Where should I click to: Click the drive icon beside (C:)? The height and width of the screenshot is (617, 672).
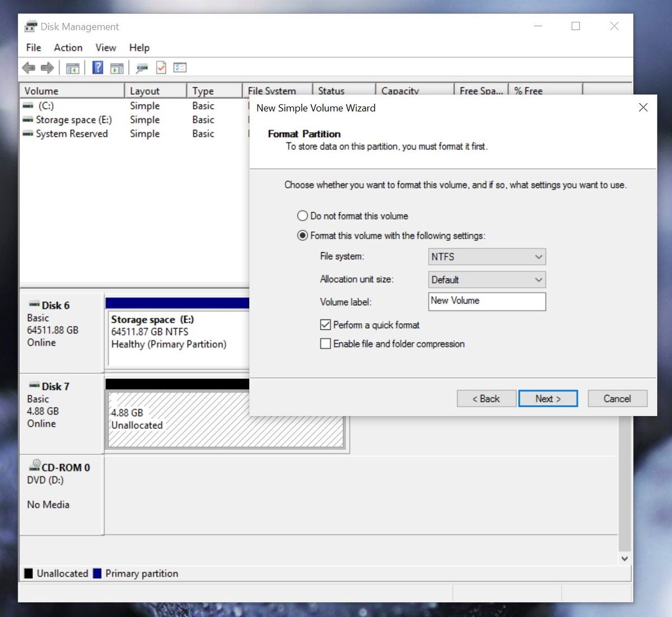point(27,106)
